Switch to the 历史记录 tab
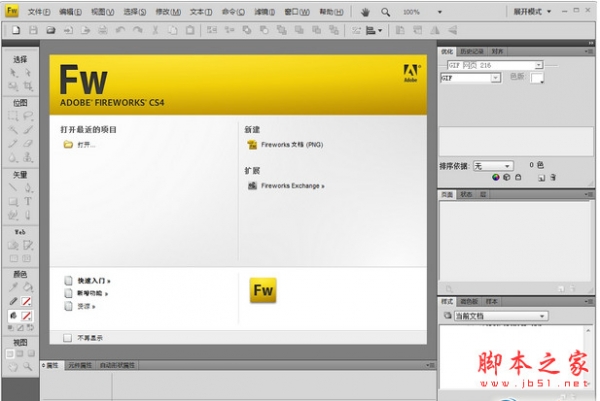Screen dimensions: 600x401 pos(471,51)
